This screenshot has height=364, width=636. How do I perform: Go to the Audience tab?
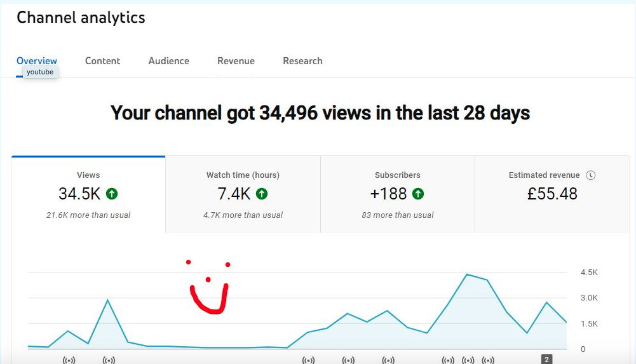coord(168,61)
